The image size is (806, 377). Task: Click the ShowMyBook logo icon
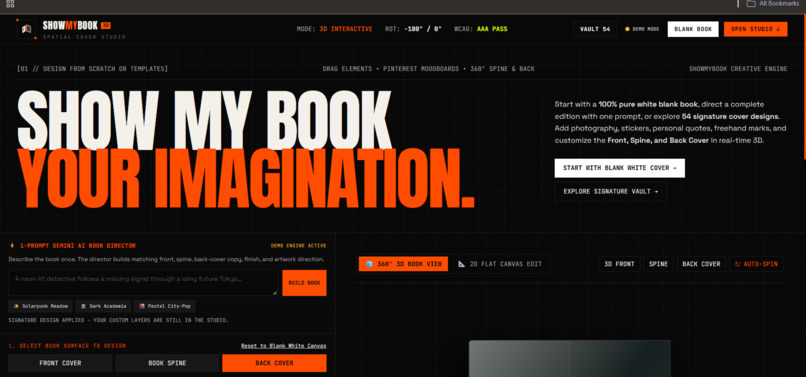click(x=26, y=29)
